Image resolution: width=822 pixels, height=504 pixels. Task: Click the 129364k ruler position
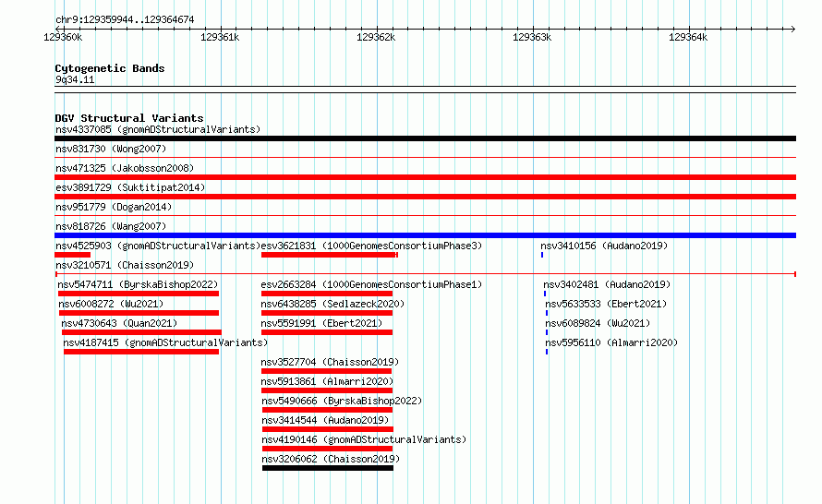point(688,37)
